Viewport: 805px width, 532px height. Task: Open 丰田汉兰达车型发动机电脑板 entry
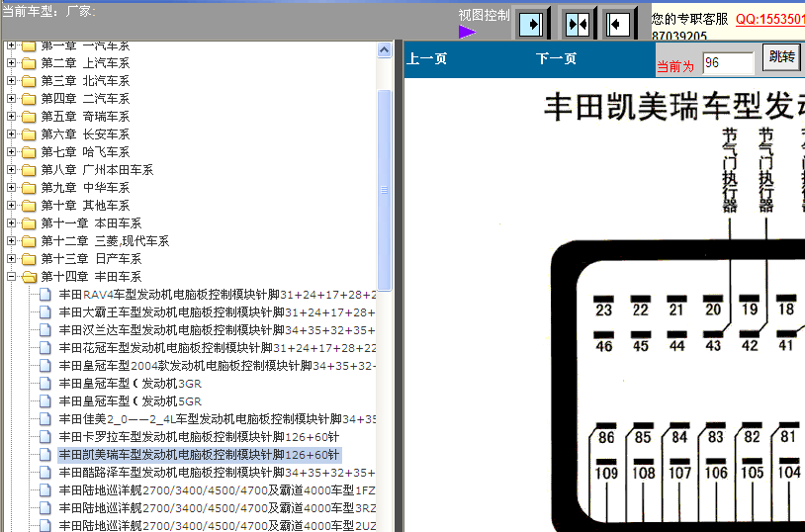point(218,329)
